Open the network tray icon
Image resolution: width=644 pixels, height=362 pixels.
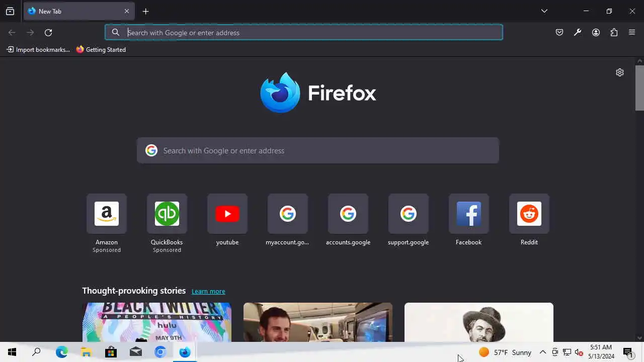567,352
